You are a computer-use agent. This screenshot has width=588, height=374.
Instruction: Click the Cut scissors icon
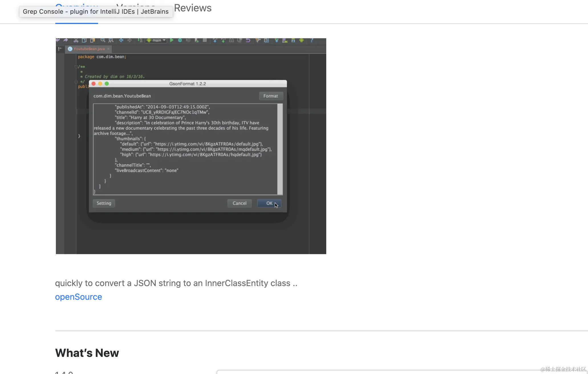(76, 40)
